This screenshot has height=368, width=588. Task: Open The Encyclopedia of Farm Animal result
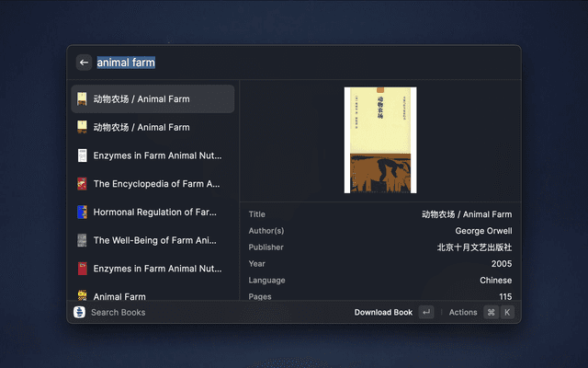coord(156,184)
